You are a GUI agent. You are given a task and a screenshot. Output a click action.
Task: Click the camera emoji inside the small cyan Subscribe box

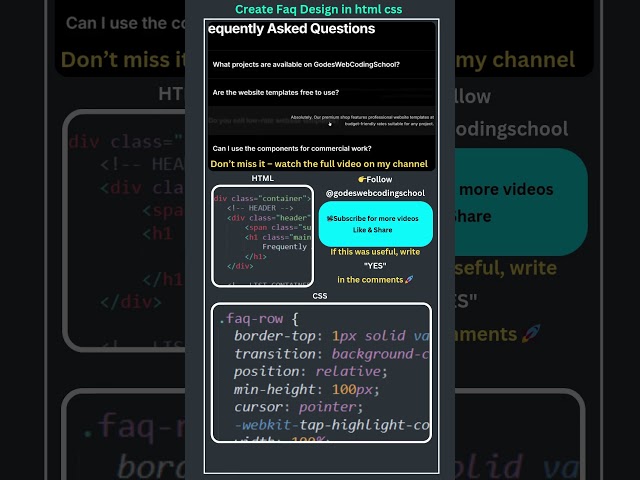[x=330, y=218]
